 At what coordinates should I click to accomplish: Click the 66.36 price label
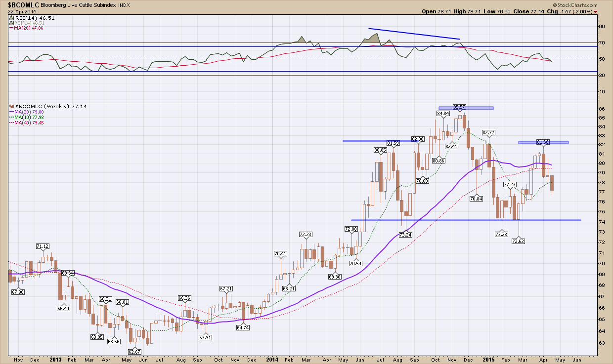(x=184, y=298)
